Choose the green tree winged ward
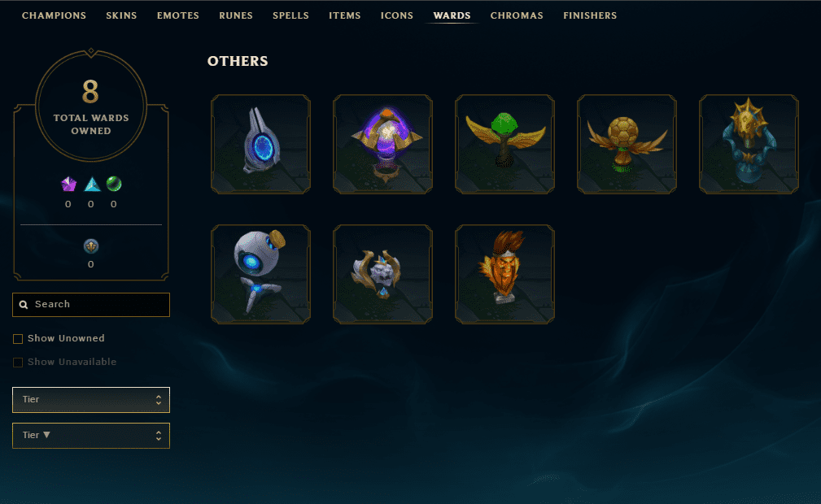Viewport: 821px width, 504px height. (504, 144)
